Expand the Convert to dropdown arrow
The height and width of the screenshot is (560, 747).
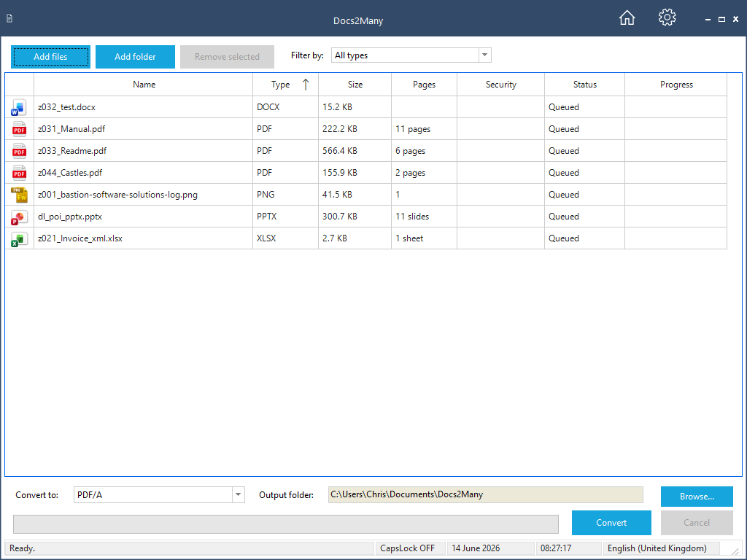tap(239, 495)
